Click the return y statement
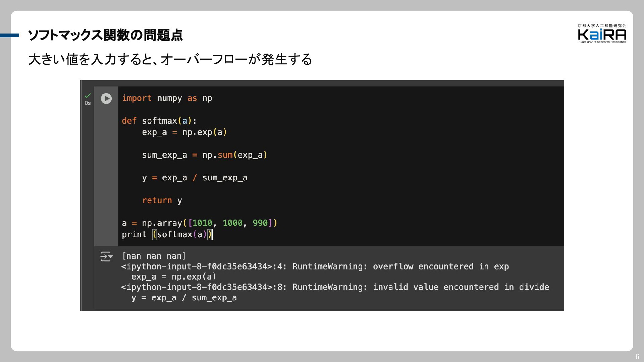 pyautogui.click(x=162, y=200)
